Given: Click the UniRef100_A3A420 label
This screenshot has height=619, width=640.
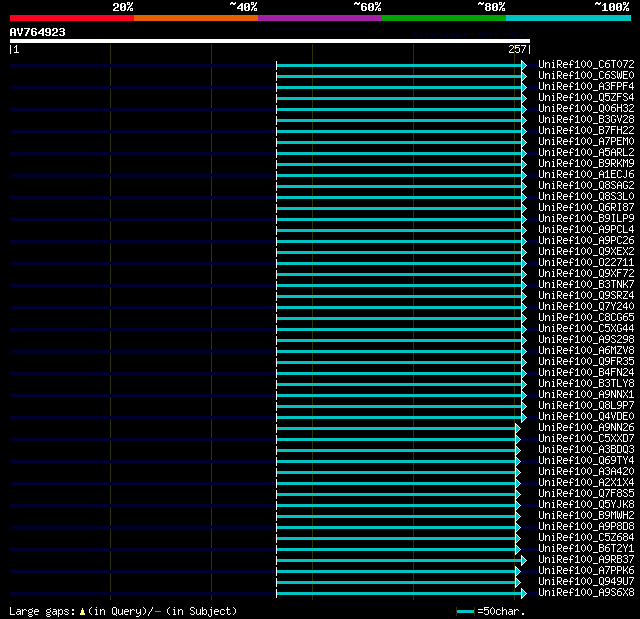Looking at the screenshot, I should coord(586,472).
